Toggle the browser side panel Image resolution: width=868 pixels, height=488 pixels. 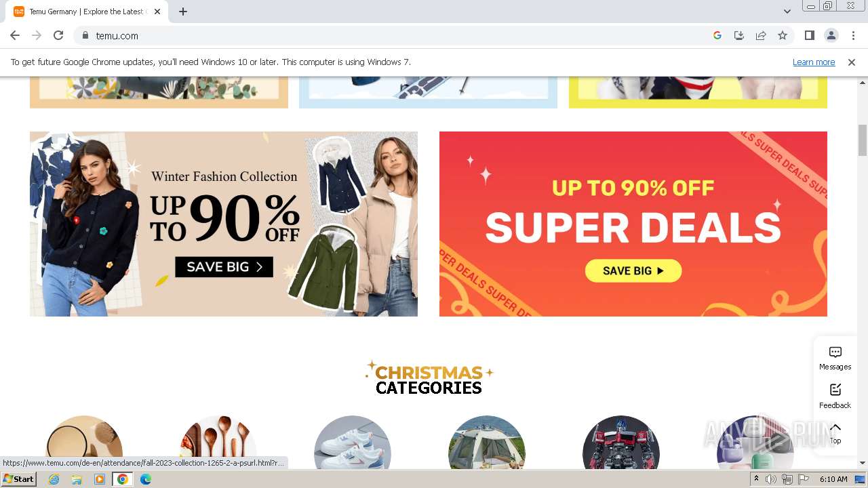click(x=809, y=35)
